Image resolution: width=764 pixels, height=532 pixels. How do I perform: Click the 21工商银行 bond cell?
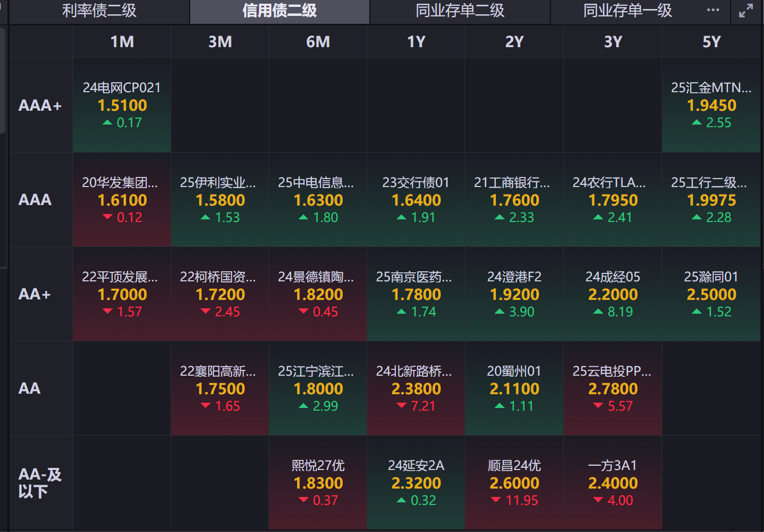514,200
